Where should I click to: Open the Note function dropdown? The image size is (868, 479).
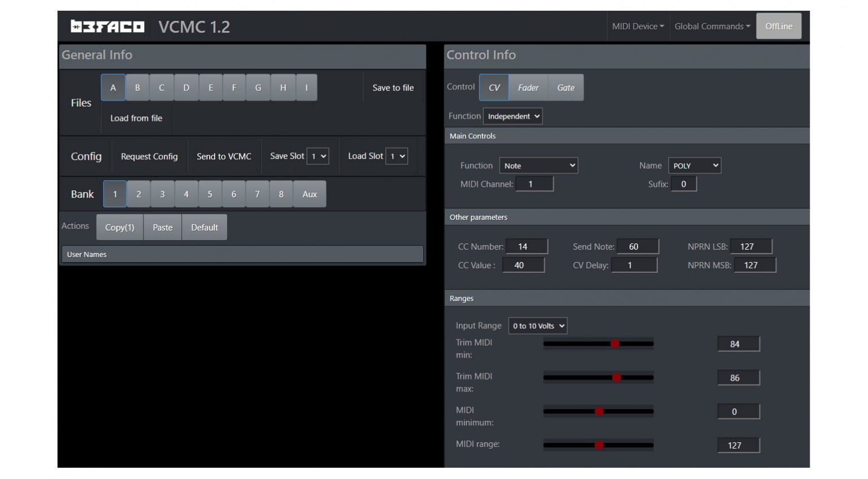[537, 165]
